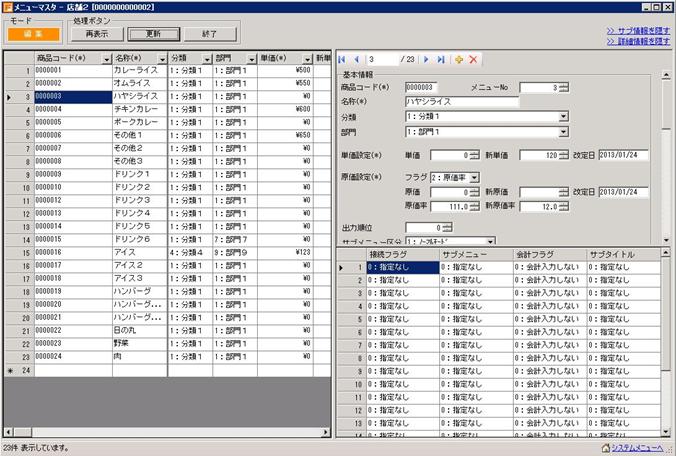Open 商品コード column filter dropdown
676x456 pixels.
[x=106, y=59]
